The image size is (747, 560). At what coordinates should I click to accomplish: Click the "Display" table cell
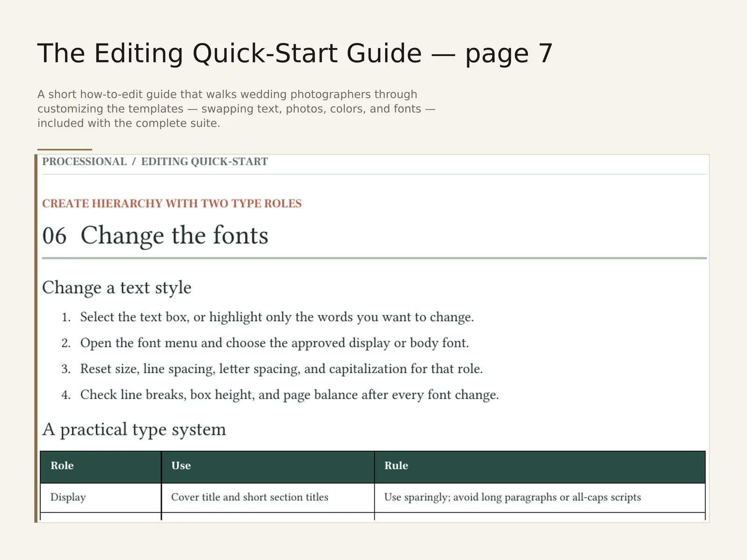101,497
